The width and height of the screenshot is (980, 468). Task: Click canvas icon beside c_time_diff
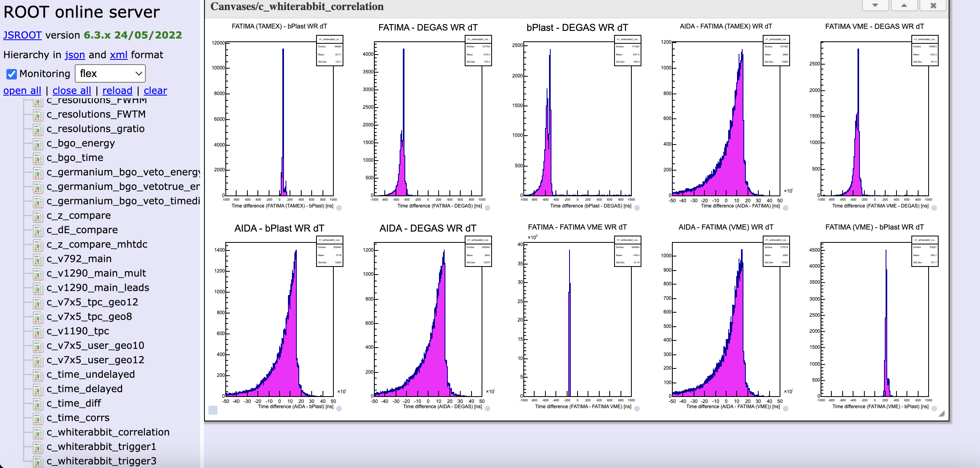tap(38, 404)
